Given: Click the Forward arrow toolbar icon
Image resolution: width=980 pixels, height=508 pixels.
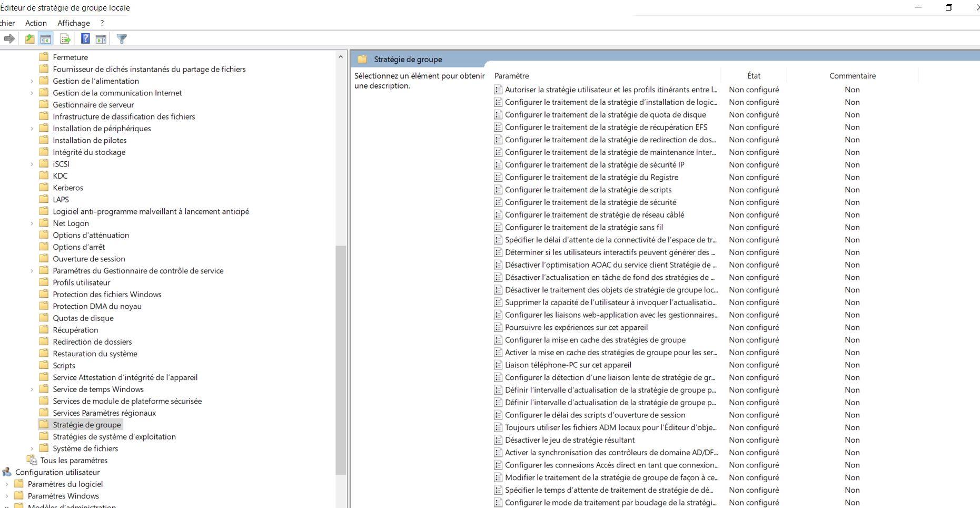Looking at the screenshot, I should 9,38.
